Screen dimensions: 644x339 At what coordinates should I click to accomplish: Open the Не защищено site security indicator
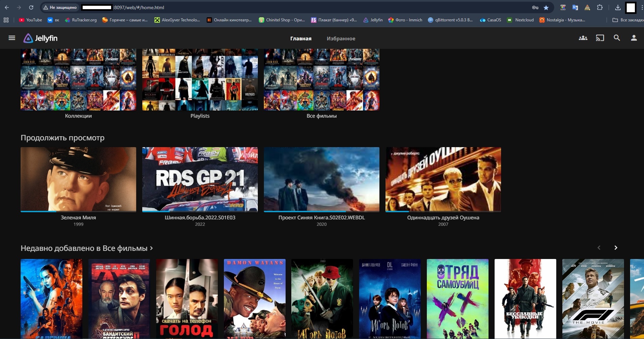coord(60,7)
